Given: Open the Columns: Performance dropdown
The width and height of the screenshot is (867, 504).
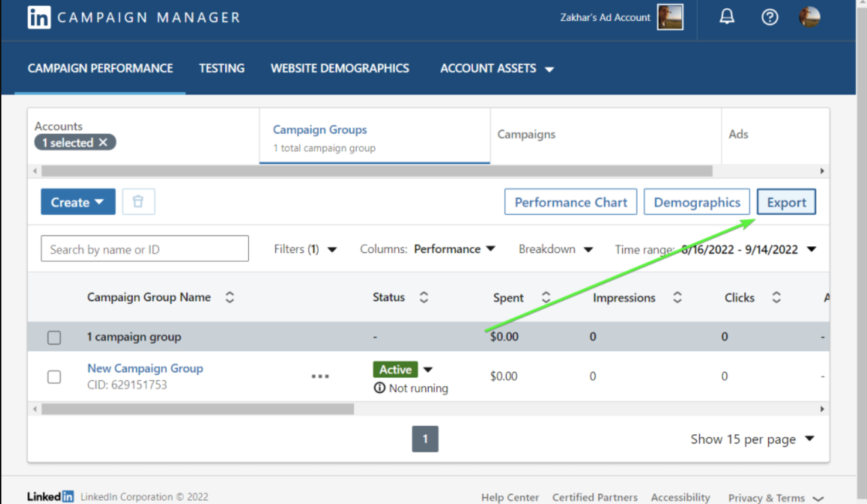Looking at the screenshot, I should [428, 249].
